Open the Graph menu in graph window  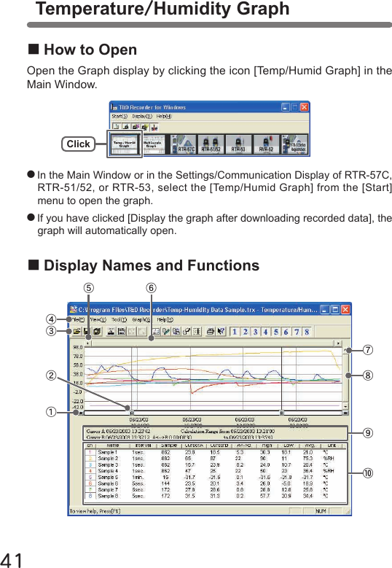pos(141,319)
